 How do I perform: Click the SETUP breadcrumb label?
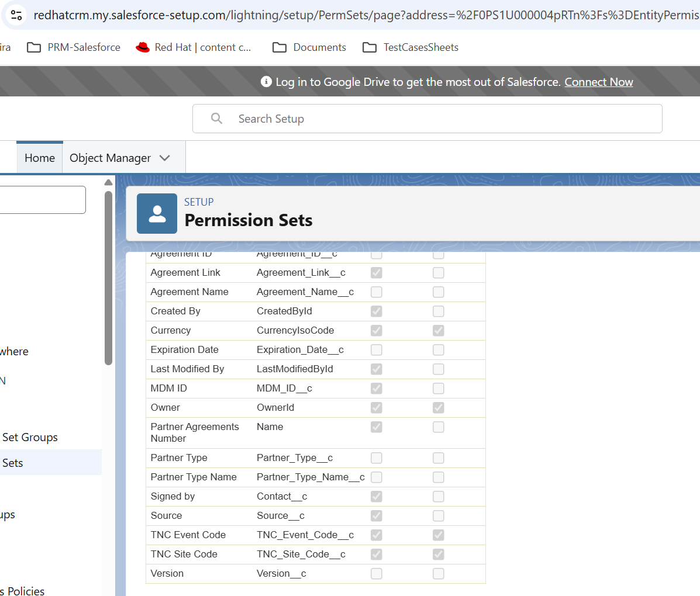199,202
